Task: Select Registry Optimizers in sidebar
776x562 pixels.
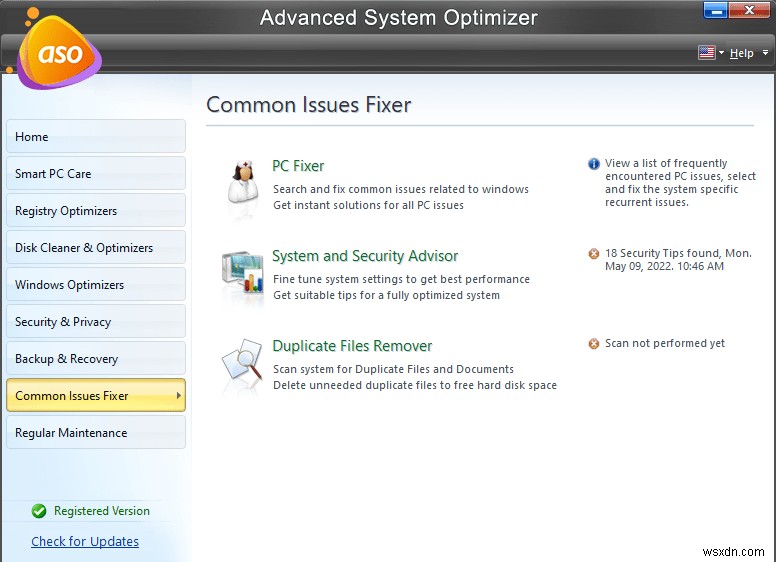Action: pos(96,210)
